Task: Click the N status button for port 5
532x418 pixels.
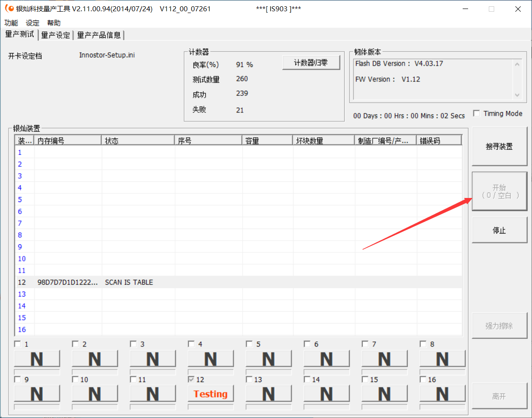Action: click(x=269, y=359)
